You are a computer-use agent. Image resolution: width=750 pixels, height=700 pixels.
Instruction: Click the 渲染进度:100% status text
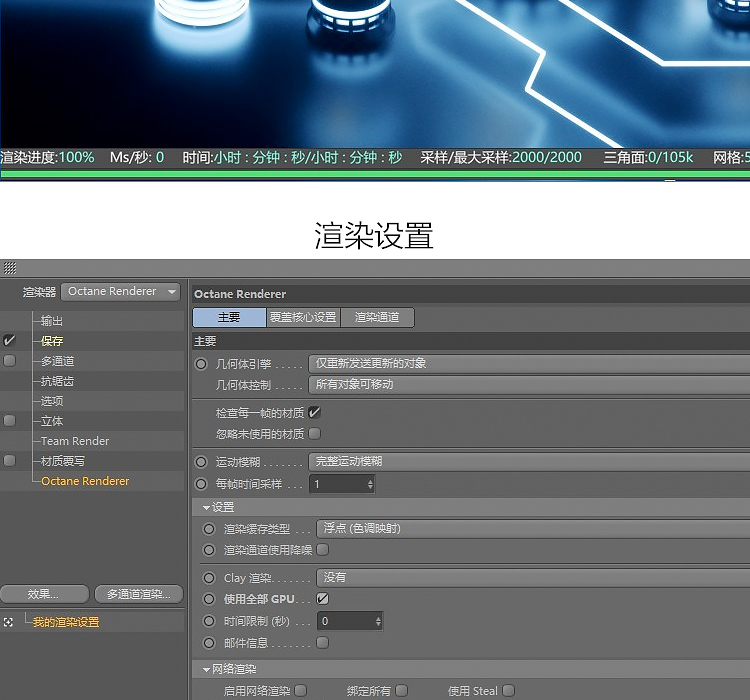(x=47, y=157)
